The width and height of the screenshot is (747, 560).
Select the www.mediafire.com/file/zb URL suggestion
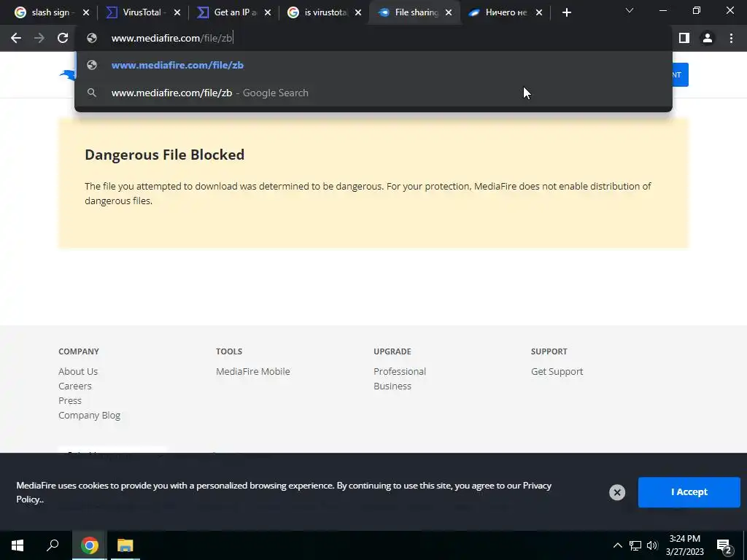pyautogui.click(x=373, y=65)
